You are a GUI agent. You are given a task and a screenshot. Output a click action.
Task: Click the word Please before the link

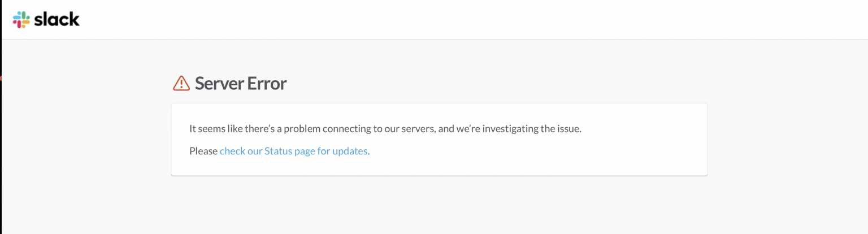203,151
